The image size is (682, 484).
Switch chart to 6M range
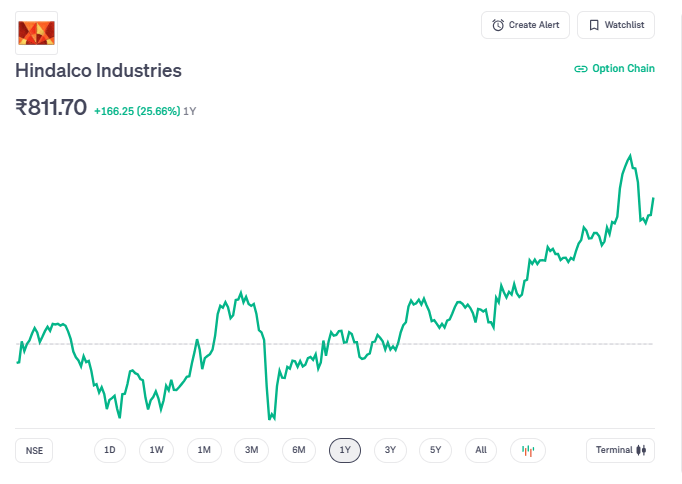pyautogui.click(x=299, y=450)
